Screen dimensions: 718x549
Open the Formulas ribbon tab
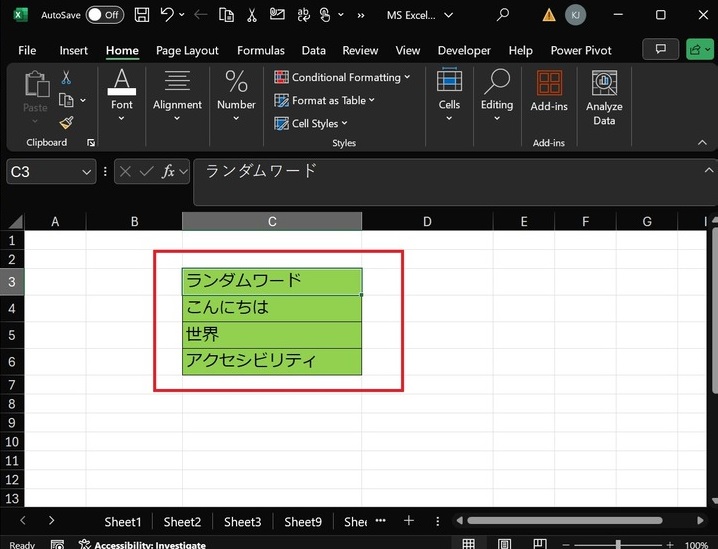click(260, 50)
